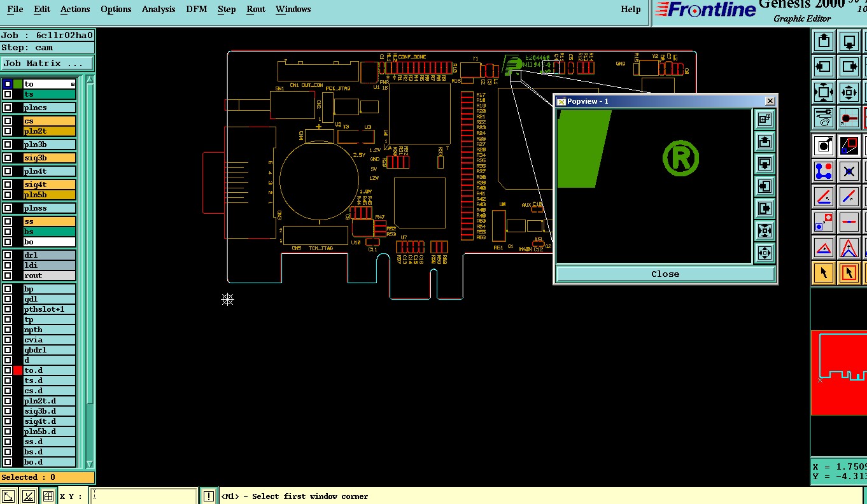Pan left using the main toolbar arrow icon
The width and height of the screenshot is (867, 504).
point(824,67)
